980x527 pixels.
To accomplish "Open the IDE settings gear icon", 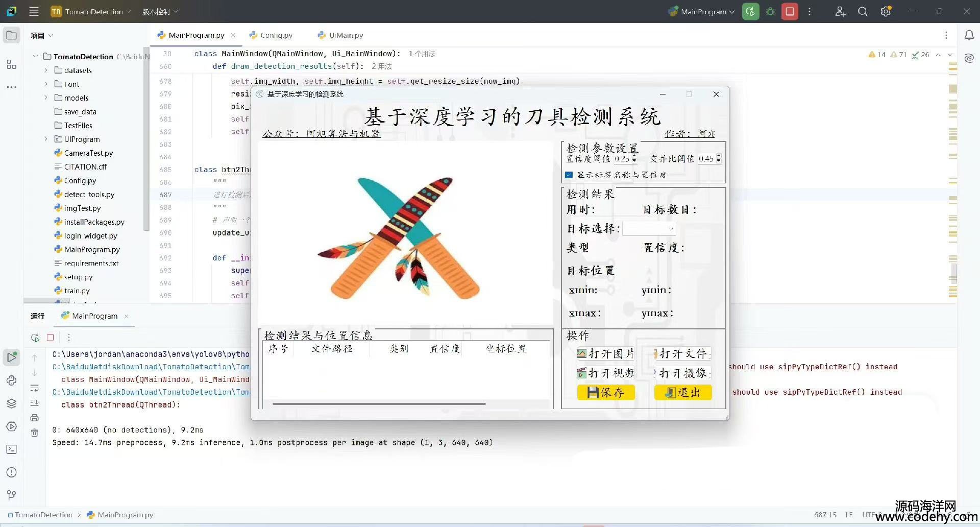I will [x=886, y=12].
